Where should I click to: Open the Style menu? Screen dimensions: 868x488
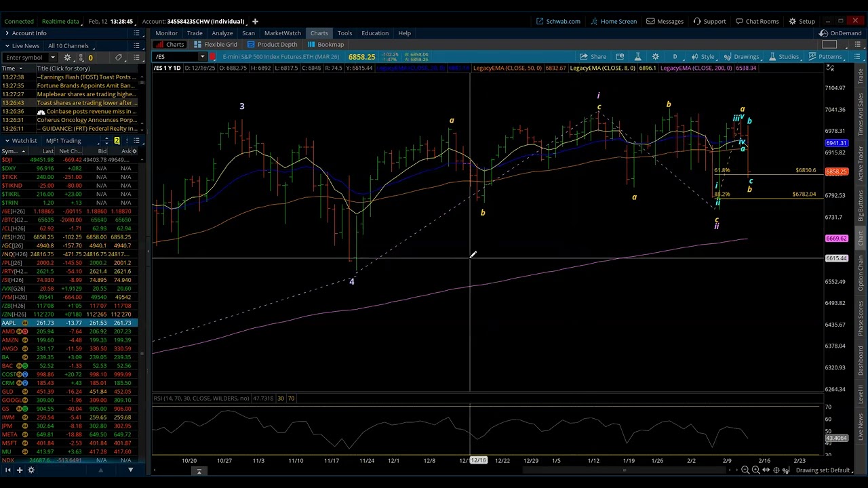tap(703, 57)
